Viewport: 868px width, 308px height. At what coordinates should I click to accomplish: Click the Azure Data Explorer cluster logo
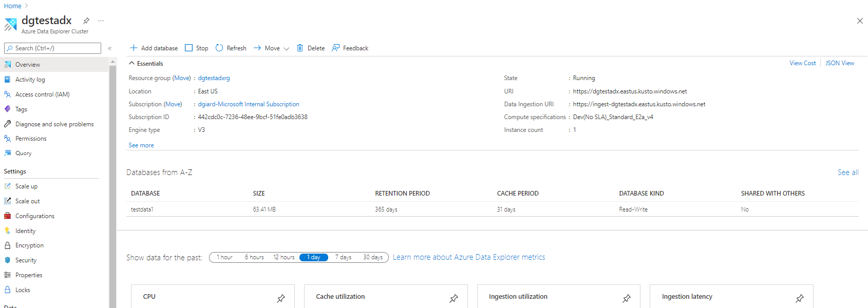[x=10, y=24]
